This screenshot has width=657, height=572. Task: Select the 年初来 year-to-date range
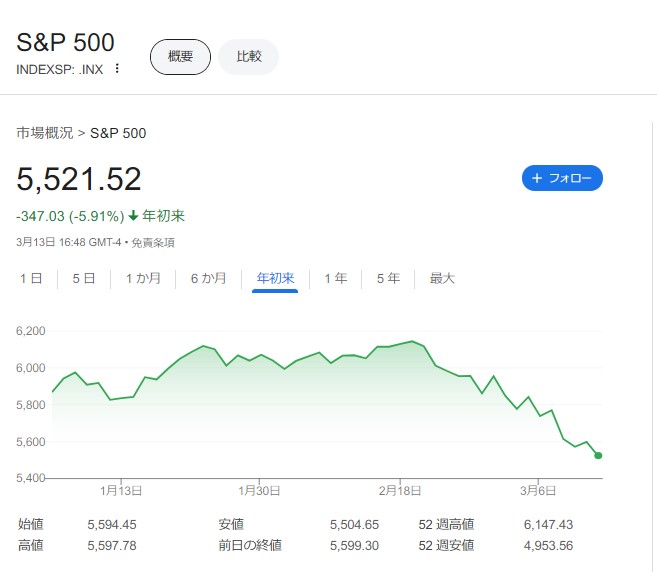(276, 278)
